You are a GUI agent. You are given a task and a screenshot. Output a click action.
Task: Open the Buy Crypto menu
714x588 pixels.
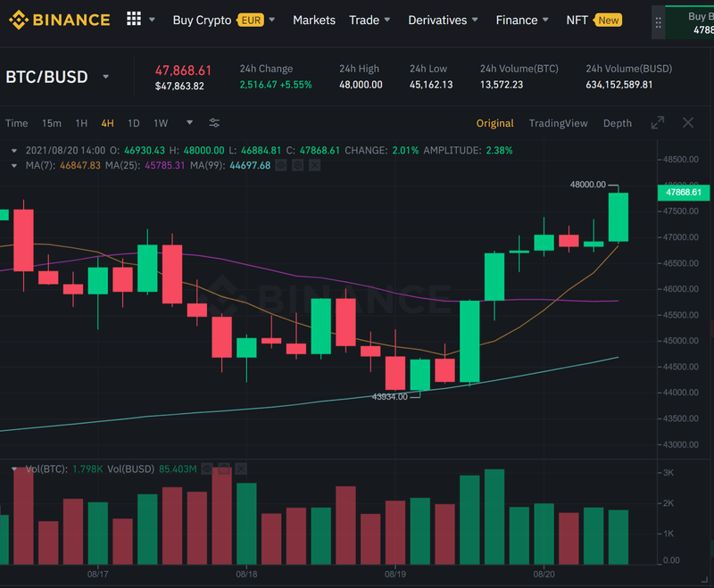(203, 21)
